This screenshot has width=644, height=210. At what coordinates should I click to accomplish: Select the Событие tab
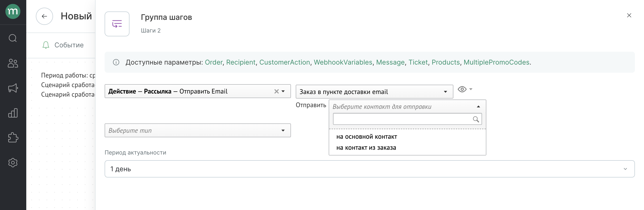(x=69, y=45)
